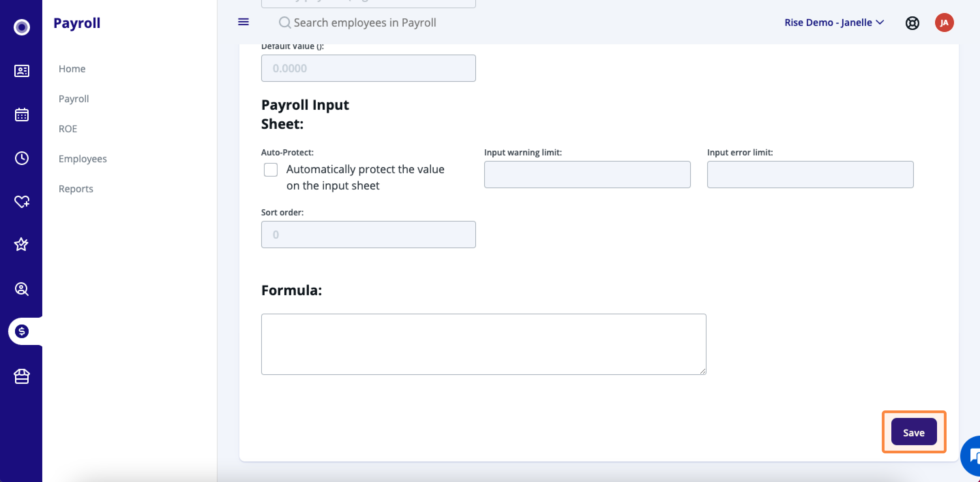Image resolution: width=980 pixels, height=482 pixels.
Task: Open the marketplace store icon
Action: coord(22,376)
